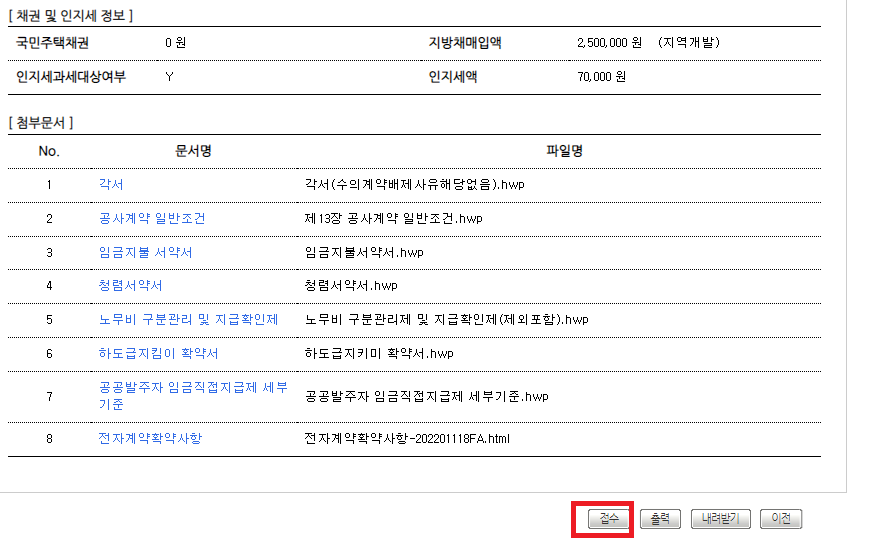Select file name 하도급지키미 확약서.hwp

379,353
